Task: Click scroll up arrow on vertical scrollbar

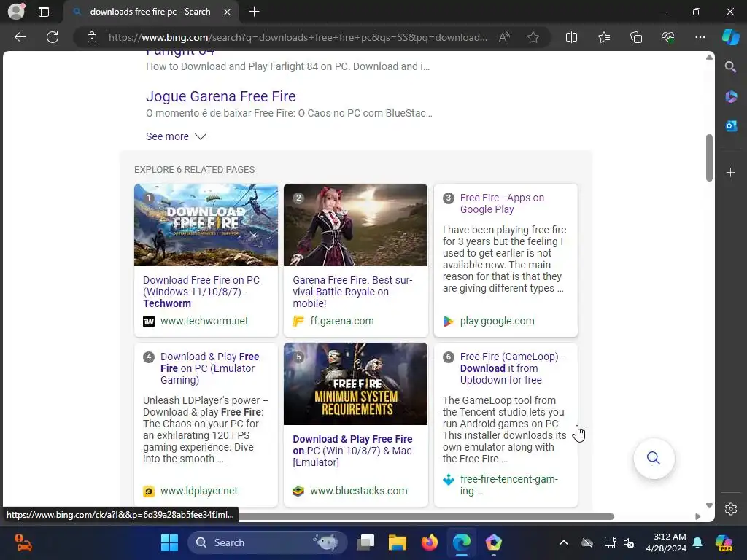Action: (x=709, y=57)
